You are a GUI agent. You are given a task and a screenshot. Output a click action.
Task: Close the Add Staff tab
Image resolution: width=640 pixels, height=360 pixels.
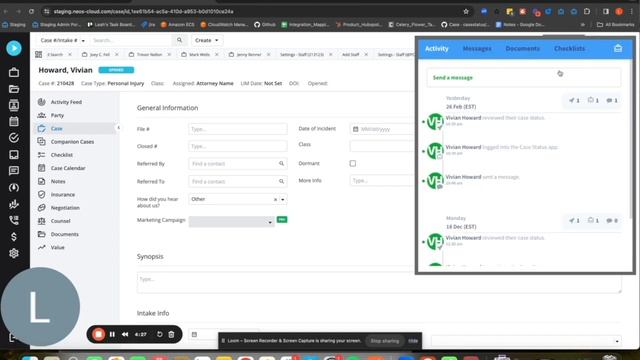pyautogui.click(x=366, y=54)
